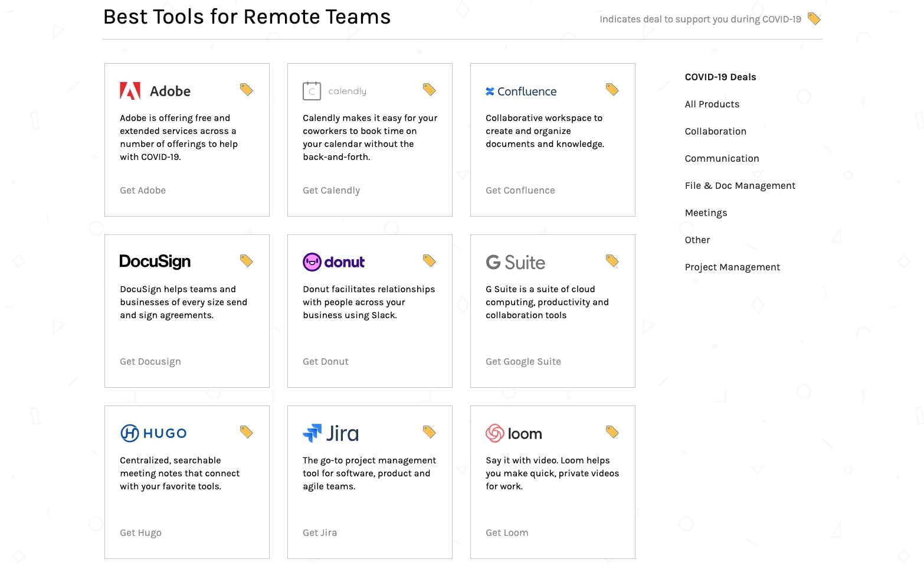Click the COVID-19 deal indicator legend text
Viewport: 924px width, 569px height.
[x=700, y=19]
